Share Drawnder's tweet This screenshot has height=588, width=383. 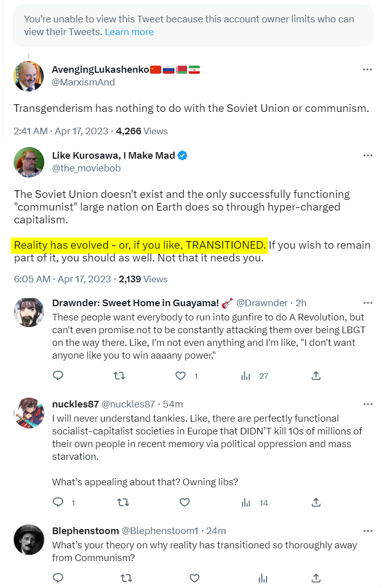pos(316,376)
